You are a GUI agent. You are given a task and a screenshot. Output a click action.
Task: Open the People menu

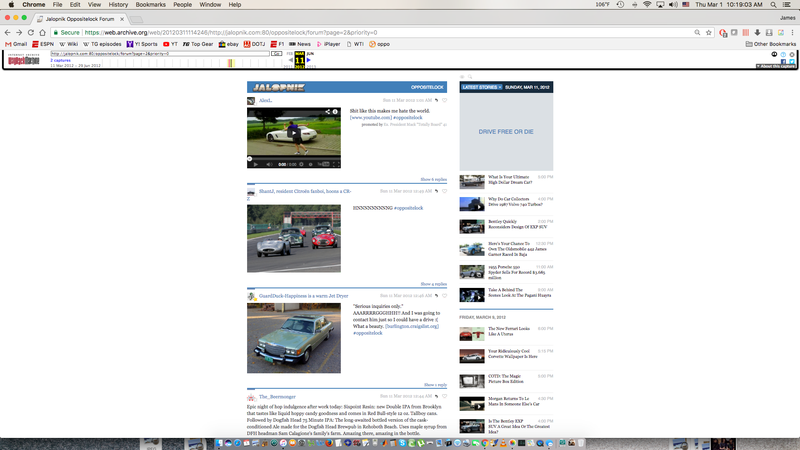point(182,5)
